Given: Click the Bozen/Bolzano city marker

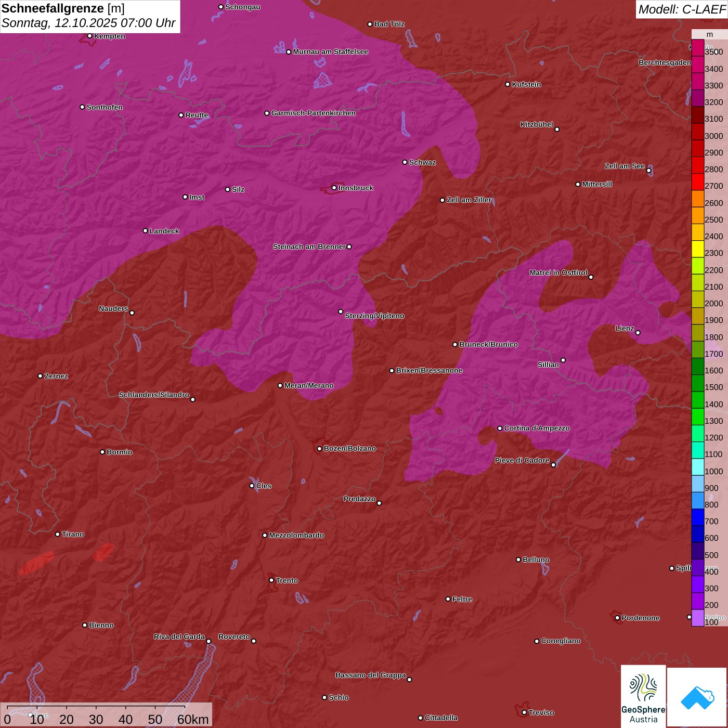Looking at the screenshot, I should click(319, 449).
